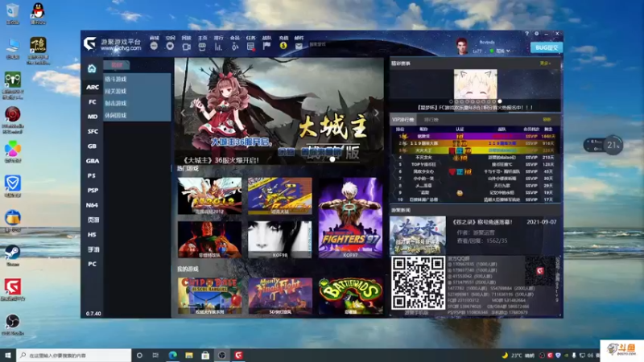Image resolution: width=644 pixels, height=362 pixels.
Task: Open Microsoft Edge in taskbar
Action: click(172, 356)
